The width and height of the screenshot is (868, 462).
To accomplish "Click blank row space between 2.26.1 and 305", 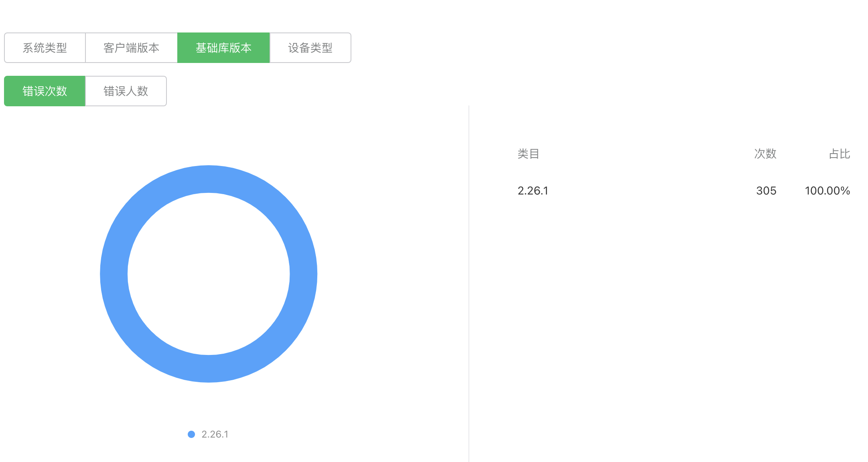I will (650, 190).
